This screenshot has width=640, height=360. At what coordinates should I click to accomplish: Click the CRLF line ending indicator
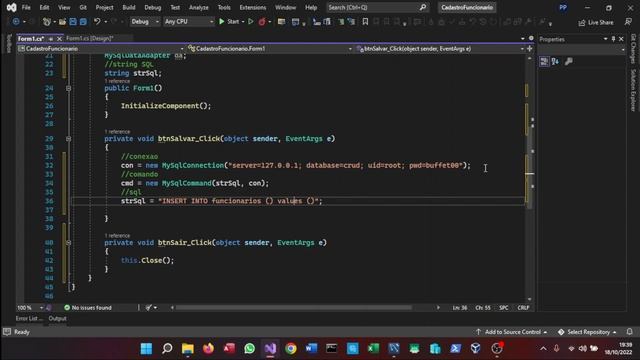(523, 307)
